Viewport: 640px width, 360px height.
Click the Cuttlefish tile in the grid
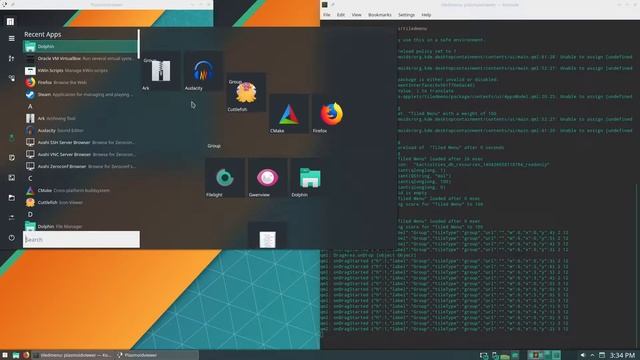(246, 93)
